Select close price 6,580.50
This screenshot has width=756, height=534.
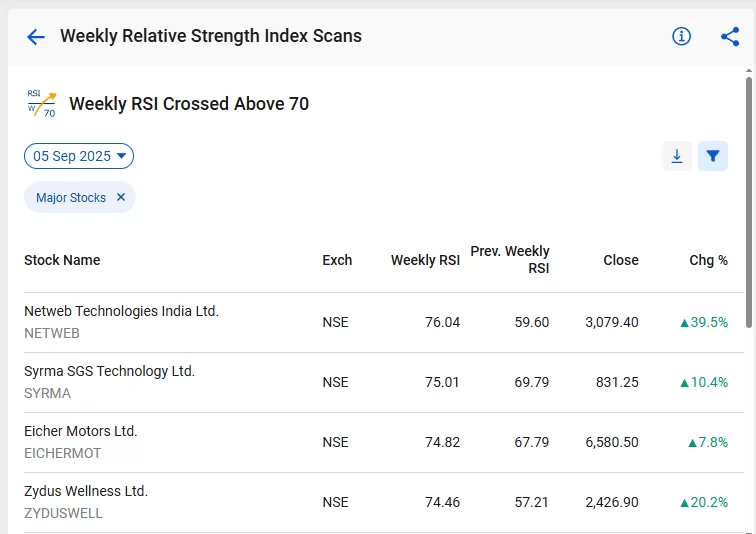(612, 442)
